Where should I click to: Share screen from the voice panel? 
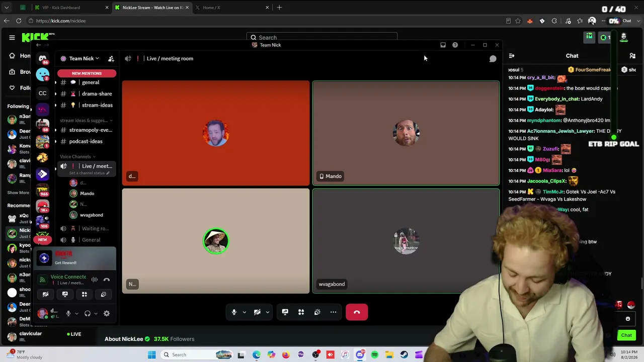click(x=65, y=294)
